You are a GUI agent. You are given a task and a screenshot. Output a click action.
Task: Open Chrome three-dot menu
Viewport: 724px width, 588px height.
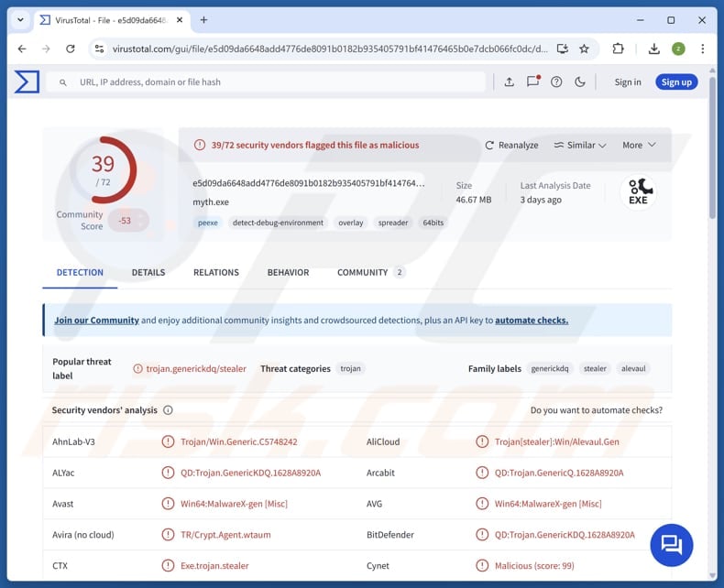pyautogui.click(x=702, y=49)
